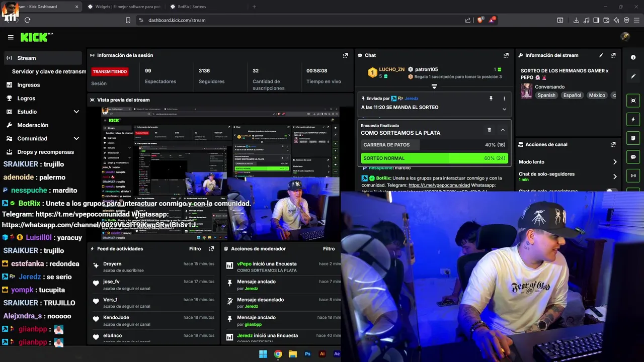
Task: Click the info icon in right sidebar
Action: (633, 57)
